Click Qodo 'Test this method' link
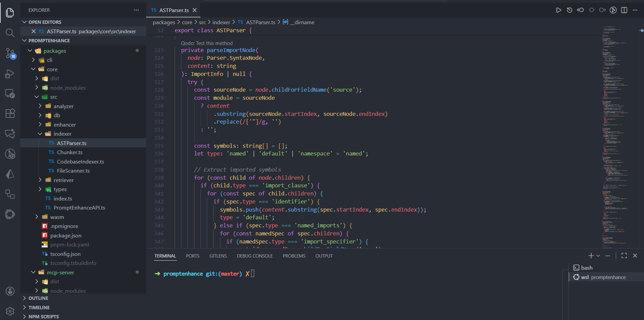This screenshot has width=644, height=320. point(206,43)
